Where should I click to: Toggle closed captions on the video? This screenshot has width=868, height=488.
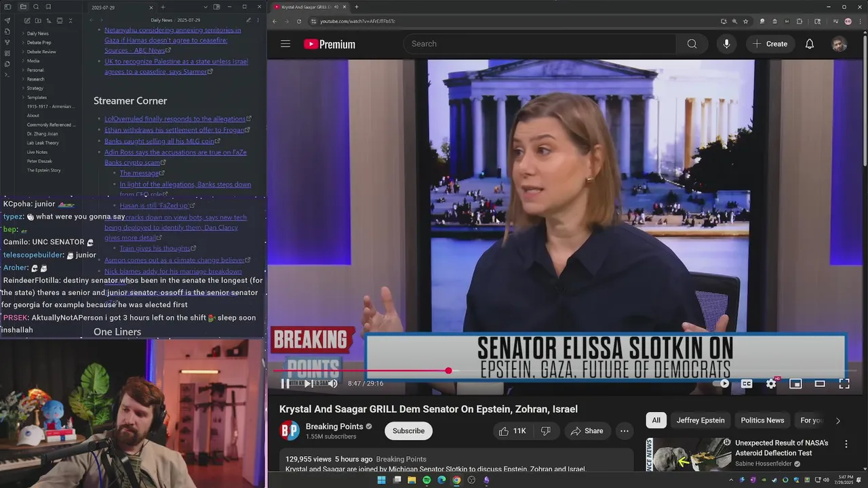pos(747,384)
